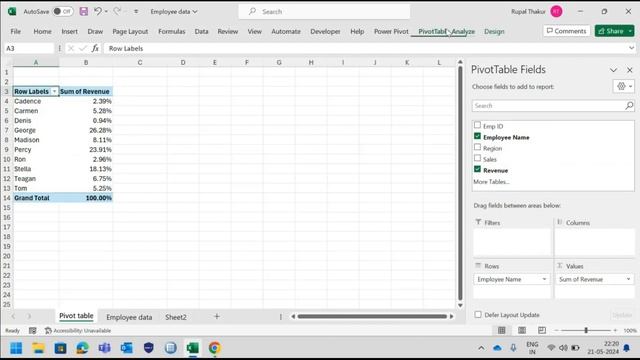Click the Name Box showing A3
The height and width of the screenshot is (360, 640).
point(29,48)
